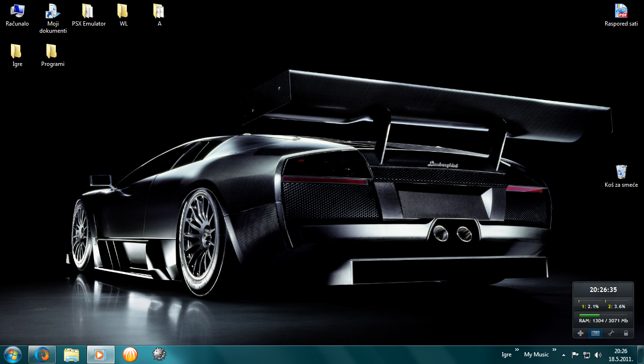Select the bar graph view in gadget
The width and height of the screenshot is (644, 364).
(595, 333)
